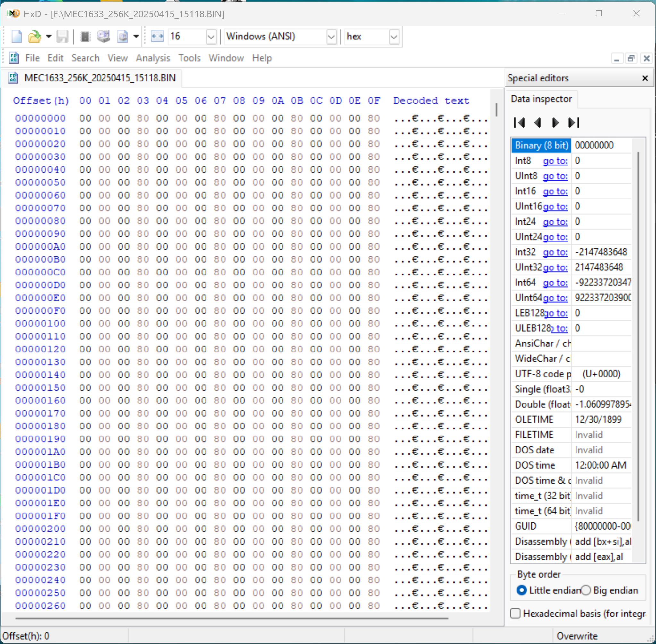Click the Open disk toolbar icon
This screenshot has width=656, height=644.
click(104, 37)
